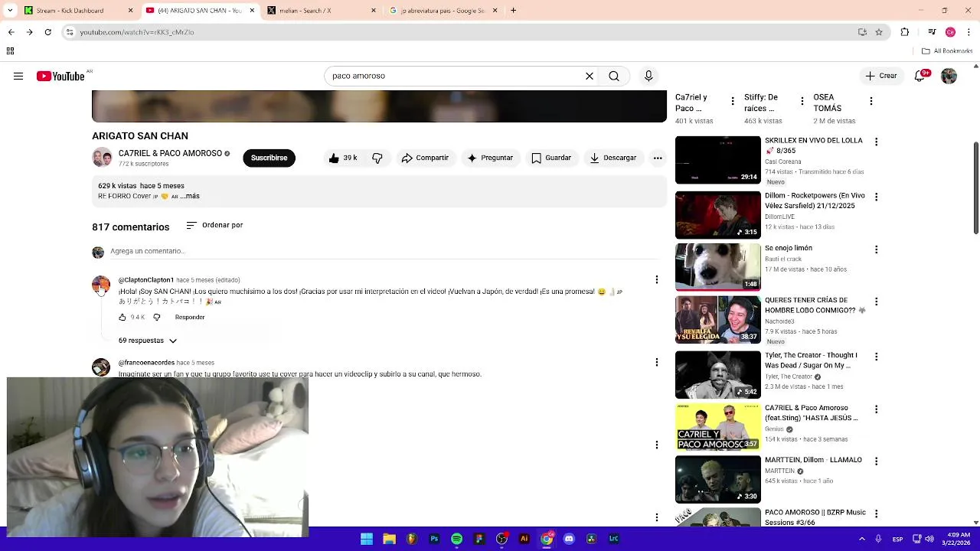Open the browser extensions puzzle icon
The width and height of the screenshot is (980, 551).
coord(905,32)
